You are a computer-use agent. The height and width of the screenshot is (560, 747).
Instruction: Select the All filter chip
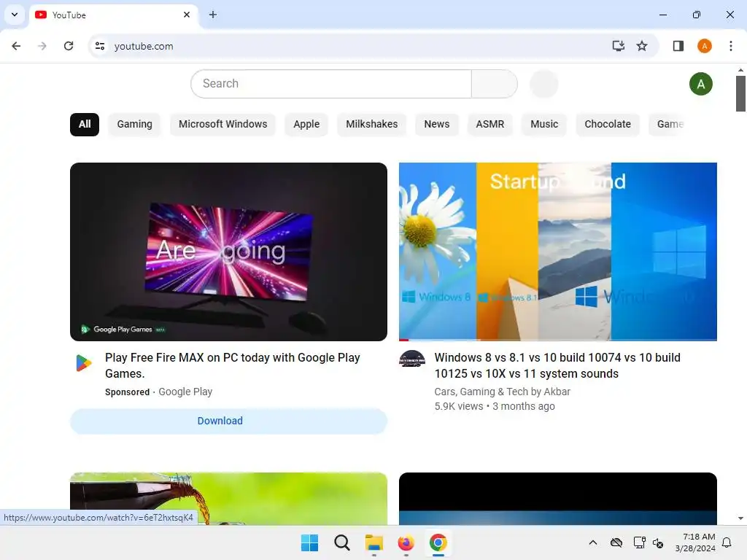85,124
